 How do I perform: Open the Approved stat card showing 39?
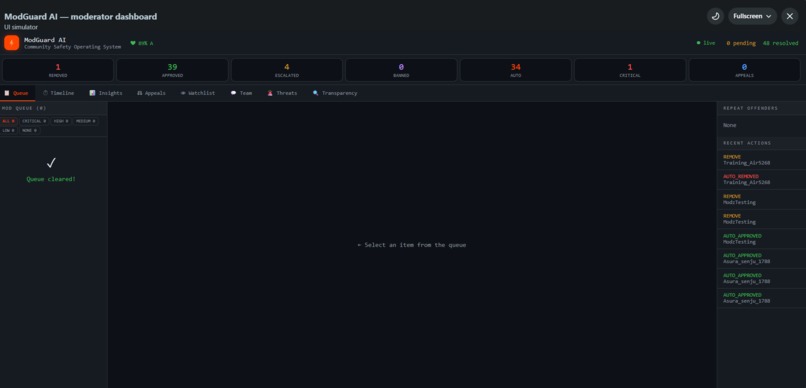point(172,70)
